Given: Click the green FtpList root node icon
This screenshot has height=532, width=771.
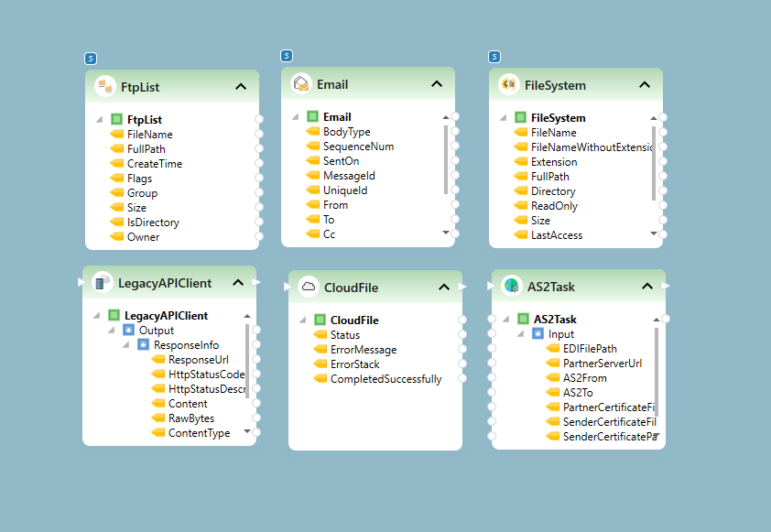Looking at the screenshot, I should click(116, 119).
